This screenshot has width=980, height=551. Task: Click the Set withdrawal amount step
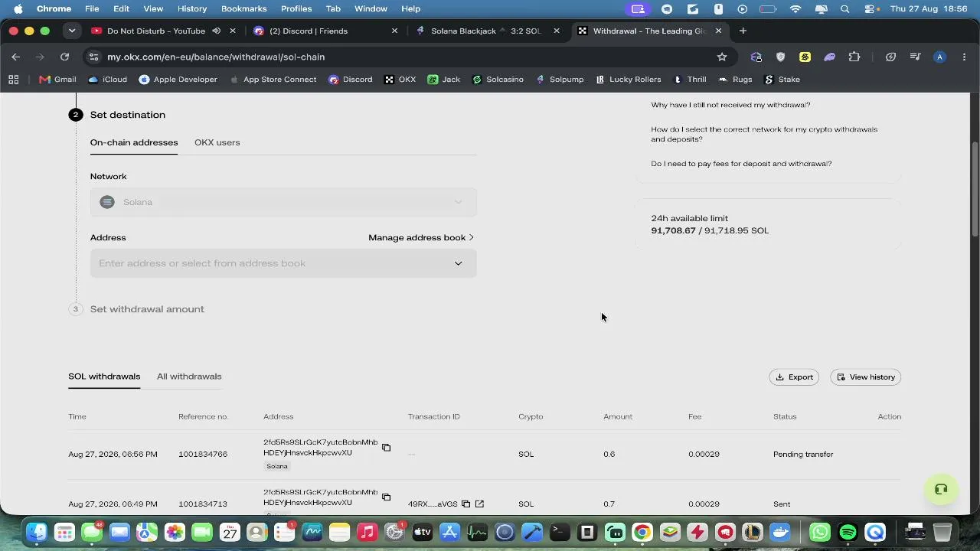point(147,309)
